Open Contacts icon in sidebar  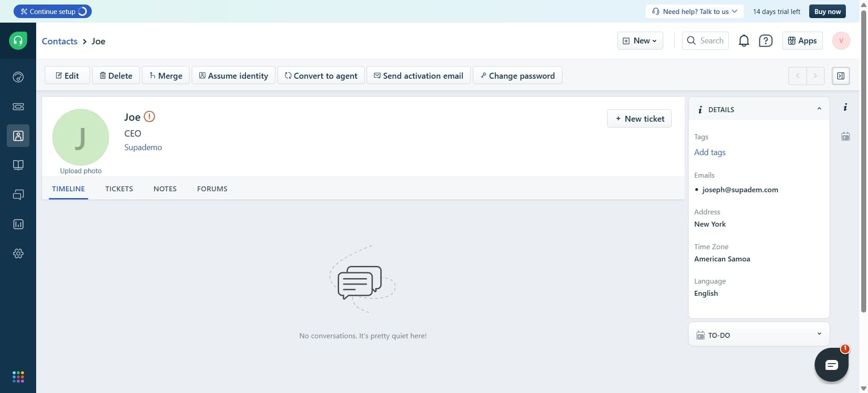click(18, 136)
